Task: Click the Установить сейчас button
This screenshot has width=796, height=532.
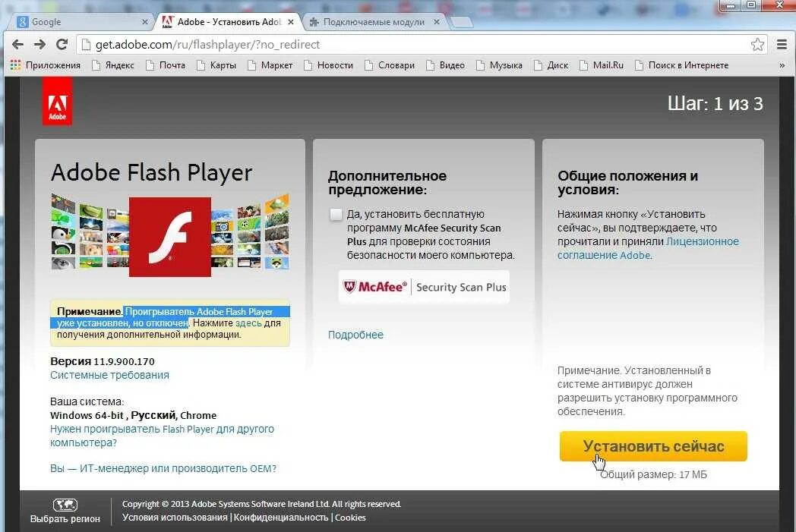Action: [653, 446]
